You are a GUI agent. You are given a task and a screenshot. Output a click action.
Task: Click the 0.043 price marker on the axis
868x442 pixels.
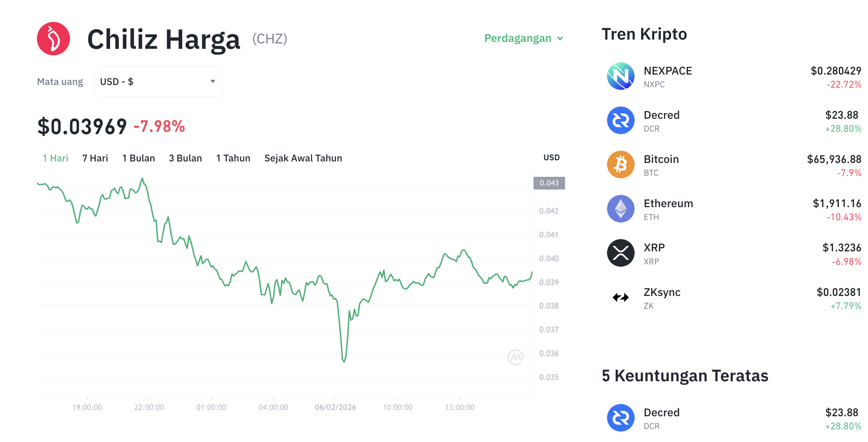(550, 183)
